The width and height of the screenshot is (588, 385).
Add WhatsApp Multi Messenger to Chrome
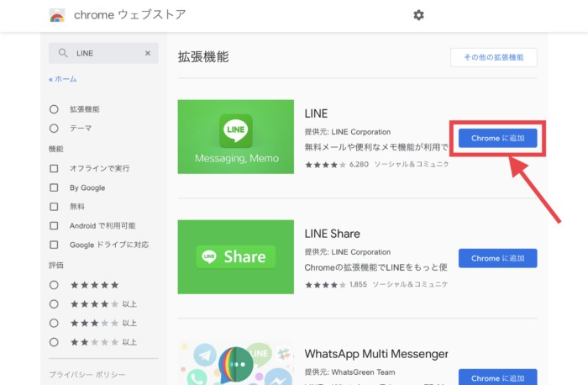click(497, 377)
